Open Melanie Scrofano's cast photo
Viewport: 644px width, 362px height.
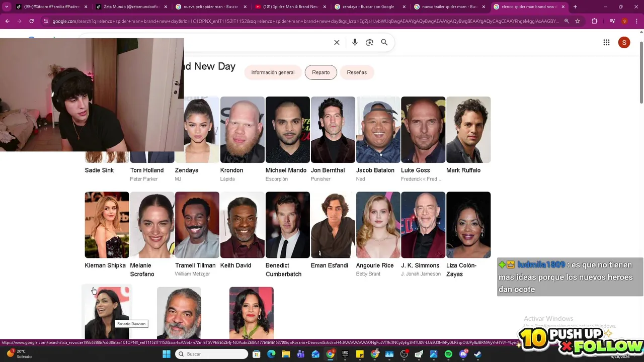[x=152, y=225]
